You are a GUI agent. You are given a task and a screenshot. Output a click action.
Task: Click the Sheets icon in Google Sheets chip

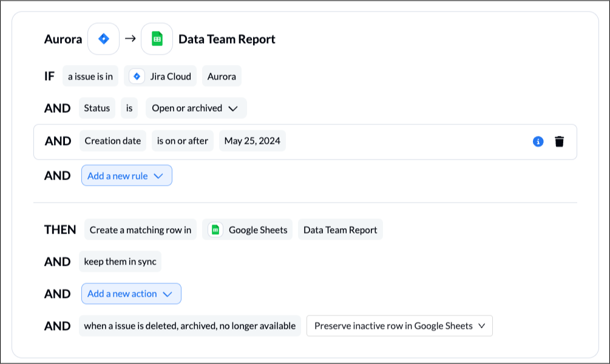pyautogui.click(x=215, y=230)
